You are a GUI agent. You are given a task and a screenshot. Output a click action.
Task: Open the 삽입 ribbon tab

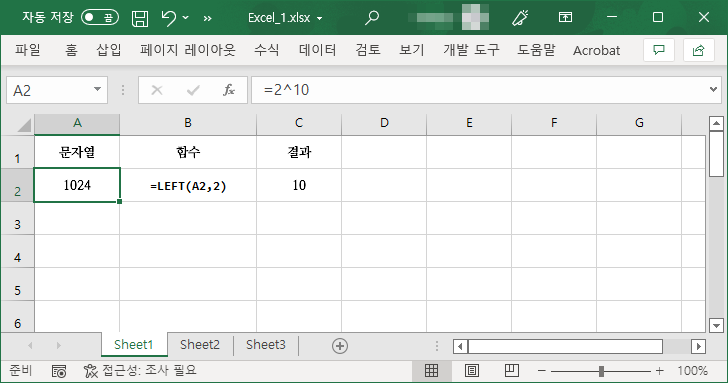click(109, 50)
